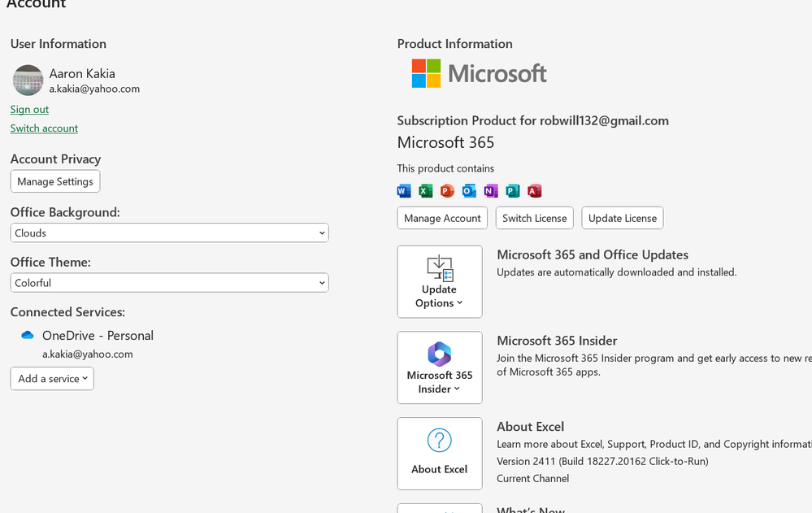812x513 pixels.
Task: Click the OneNote app icon
Action: tap(491, 191)
